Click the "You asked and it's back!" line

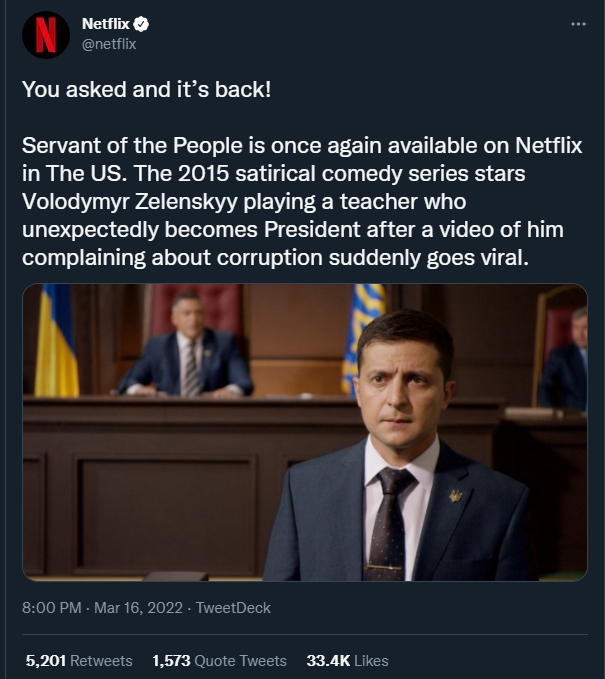click(147, 89)
